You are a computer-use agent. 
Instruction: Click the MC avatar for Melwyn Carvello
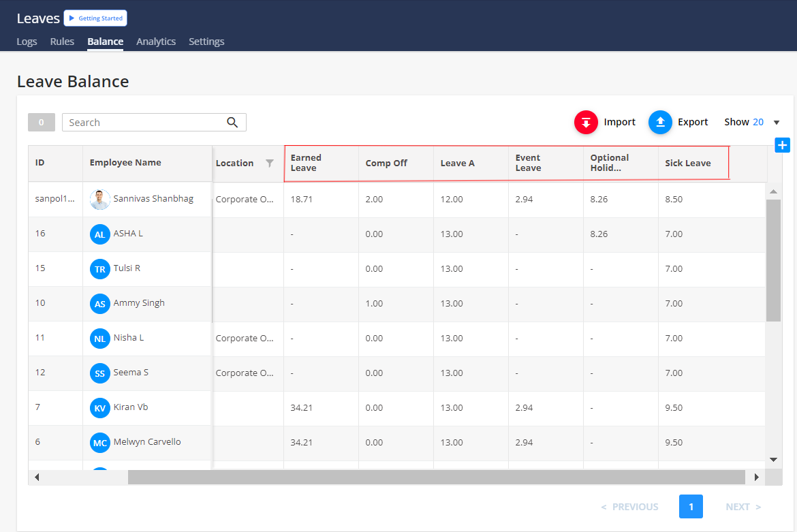tap(100, 443)
